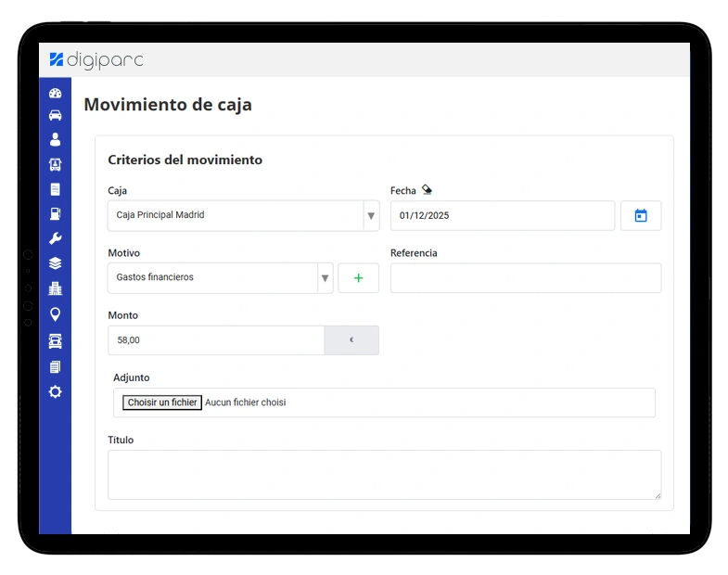Viewport: 728px width, 575px height.
Task: Click the Adjunto label
Action: [132, 377]
